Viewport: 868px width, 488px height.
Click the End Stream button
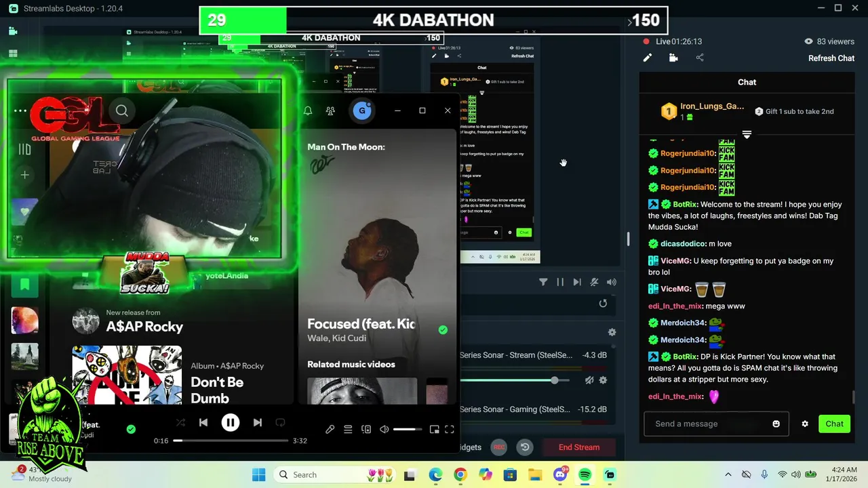click(579, 447)
